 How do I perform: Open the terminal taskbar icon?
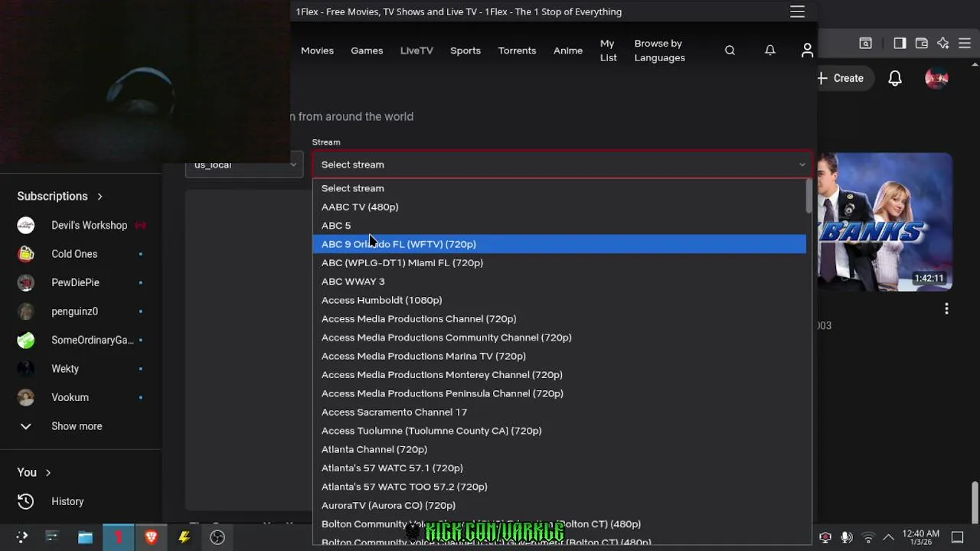(x=52, y=537)
